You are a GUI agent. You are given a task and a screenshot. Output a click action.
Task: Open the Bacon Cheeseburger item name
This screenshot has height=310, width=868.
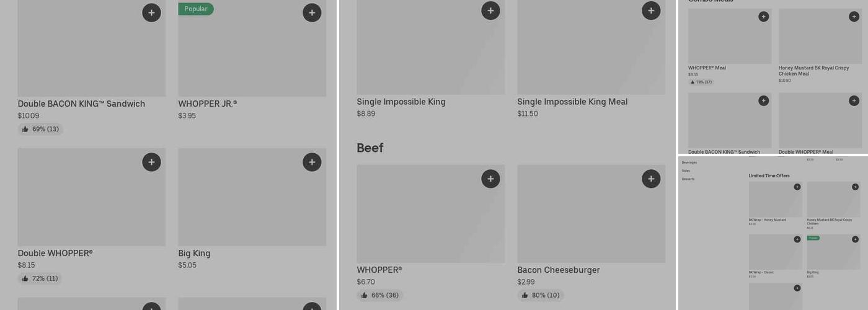(558, 270)
